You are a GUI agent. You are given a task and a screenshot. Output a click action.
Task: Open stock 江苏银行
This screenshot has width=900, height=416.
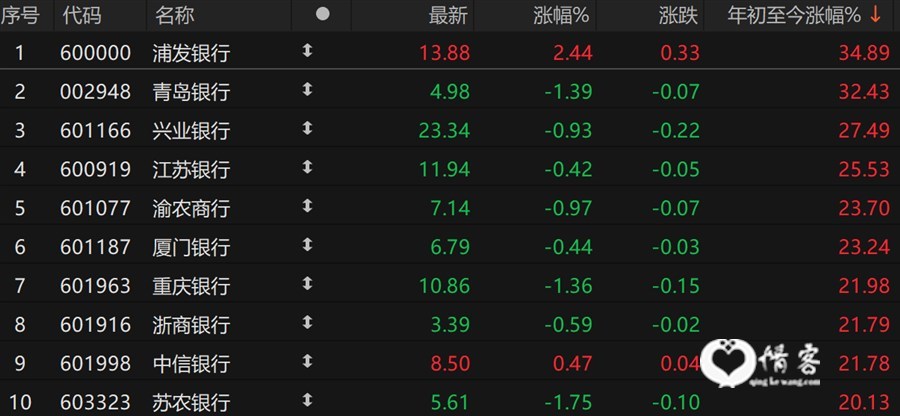click(x=192, y=169)
